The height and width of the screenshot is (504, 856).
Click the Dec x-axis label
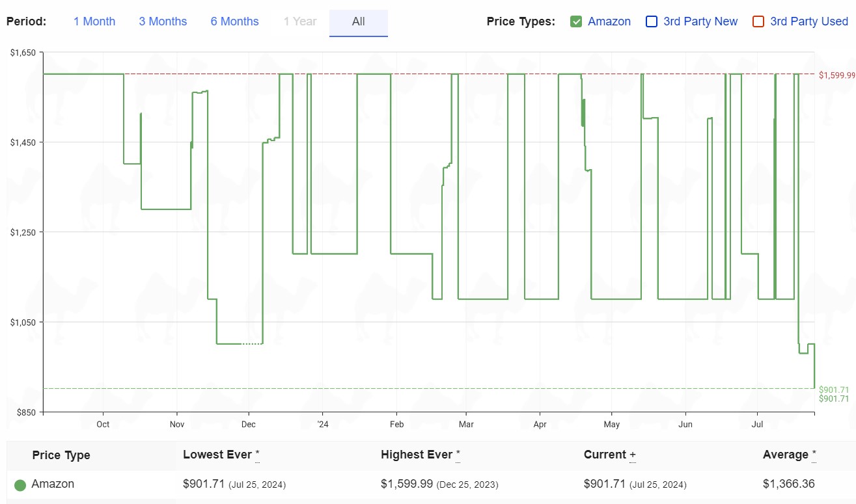point(249,425)
